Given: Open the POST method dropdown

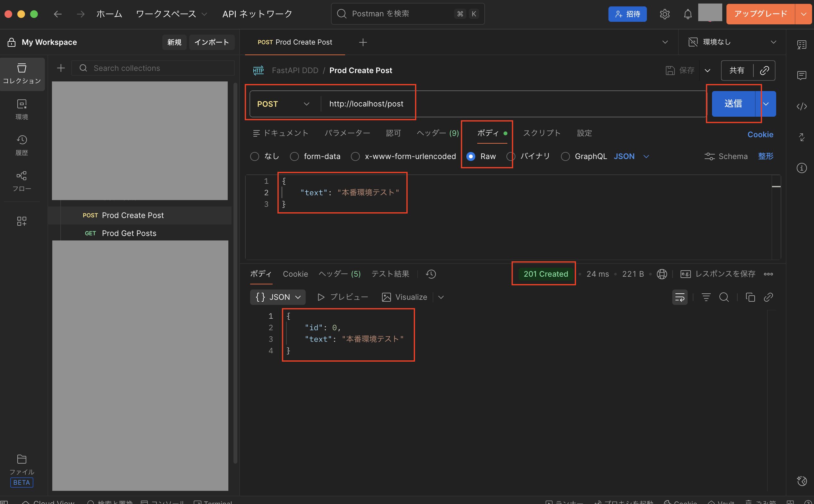Looking at the screenshot, I should tap(283, 104).
